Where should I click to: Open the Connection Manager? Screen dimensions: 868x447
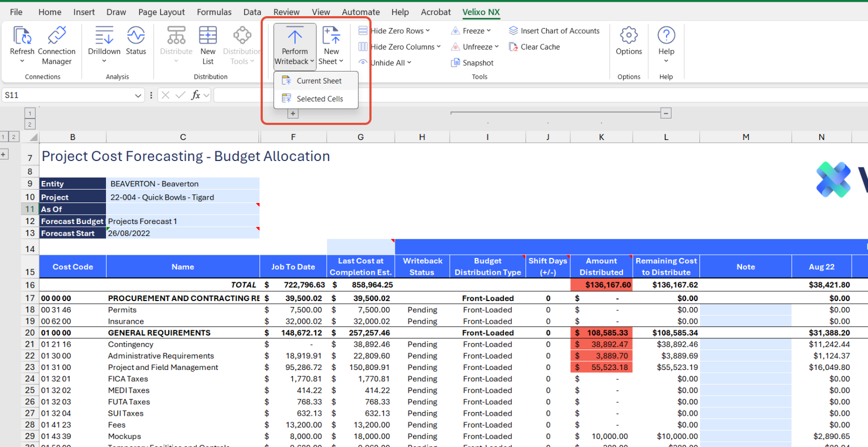click(x=57, y=36)
